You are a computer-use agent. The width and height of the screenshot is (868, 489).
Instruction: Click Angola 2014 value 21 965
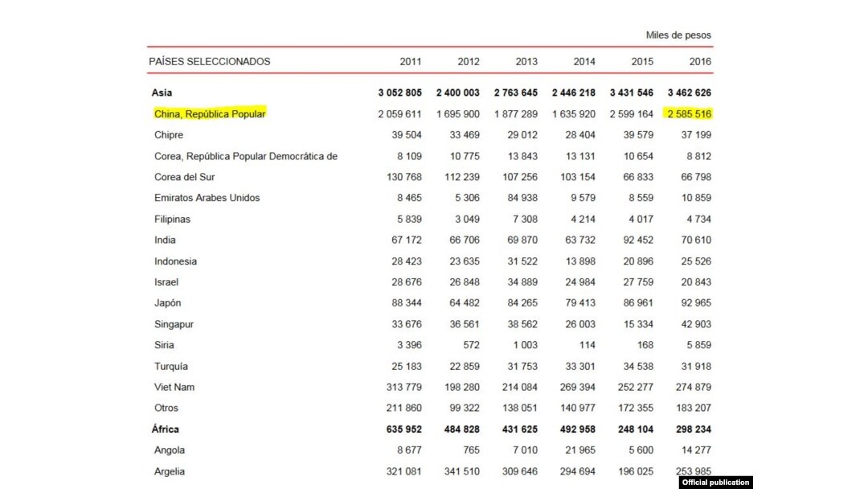[580, 450]
